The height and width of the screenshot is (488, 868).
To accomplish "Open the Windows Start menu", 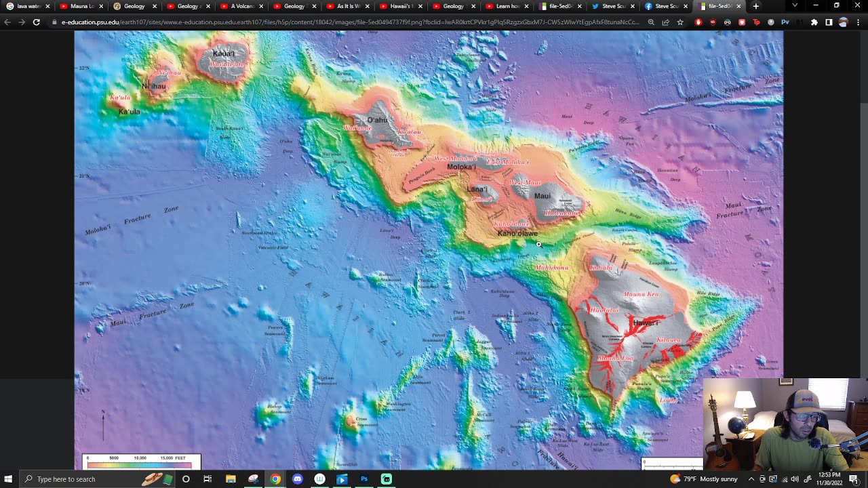I will click(9, 479).
